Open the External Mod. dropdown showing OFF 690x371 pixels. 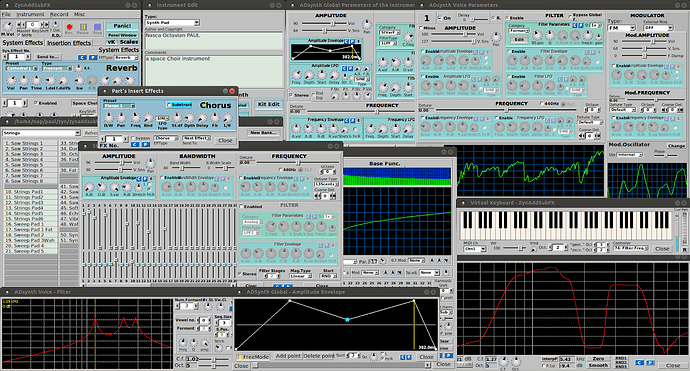click(658, 28)
